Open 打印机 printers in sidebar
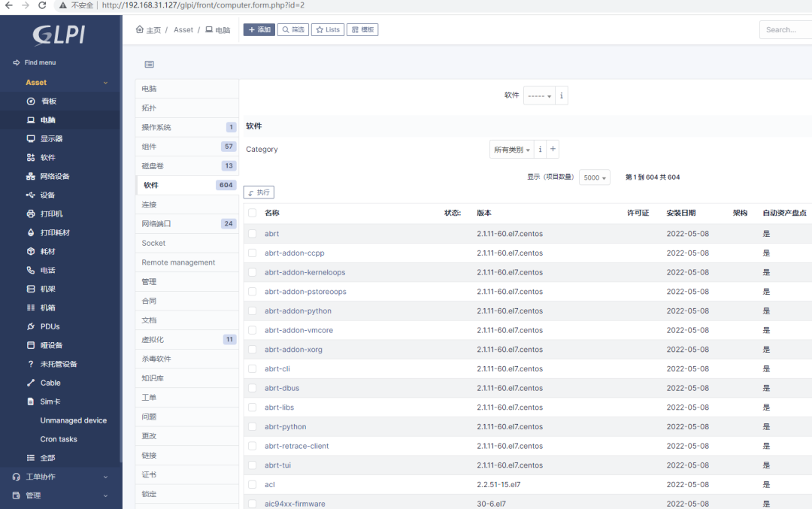This screenshot has width=812, height=509. click(x=51, y=214)
